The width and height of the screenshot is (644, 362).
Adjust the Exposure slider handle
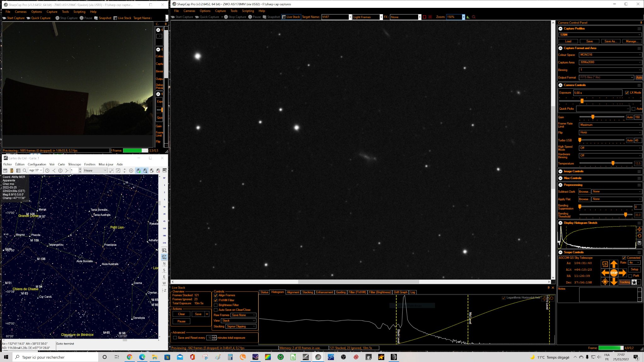coord(582,101)
